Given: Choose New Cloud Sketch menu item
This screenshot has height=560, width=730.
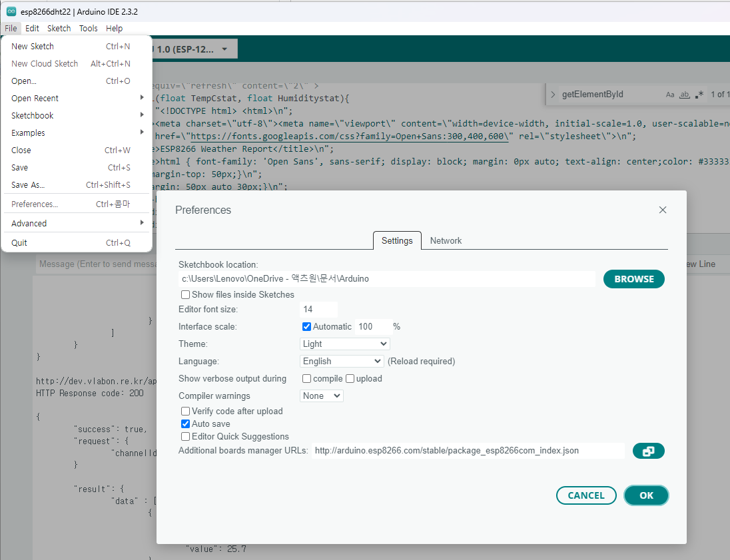Looking at the screenshot, I should 77,63.
